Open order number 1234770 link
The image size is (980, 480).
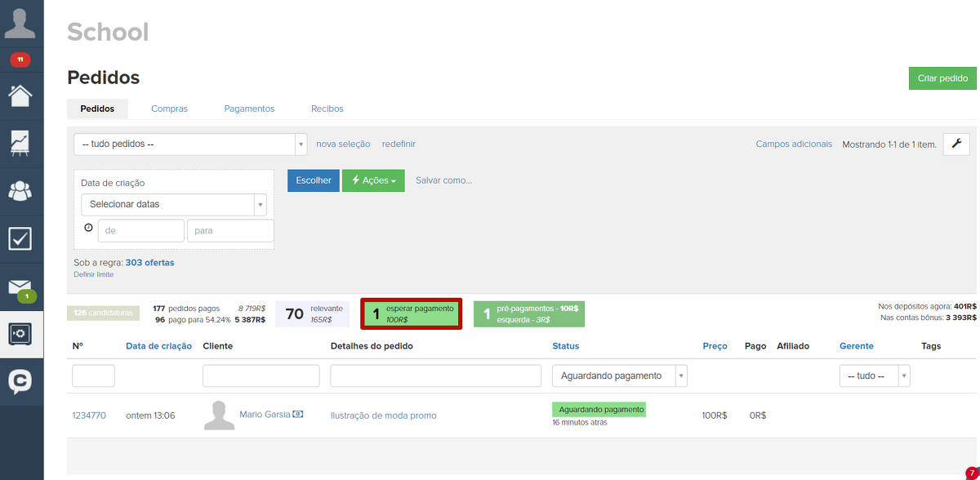click(x=89, y=416)
